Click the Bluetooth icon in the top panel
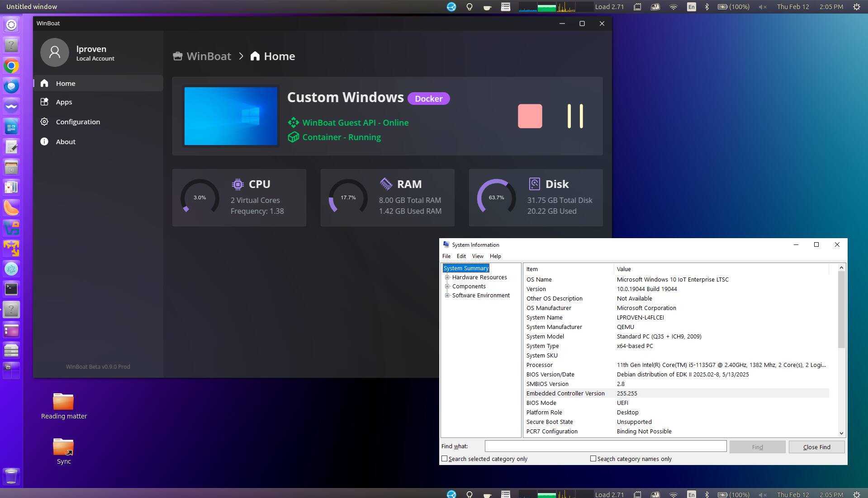This screenshot has width=868, height=498. [x=707, y=7]
